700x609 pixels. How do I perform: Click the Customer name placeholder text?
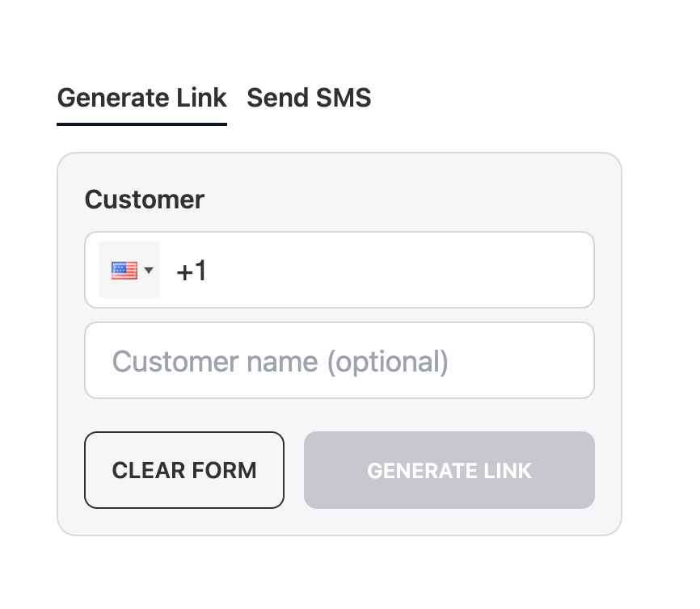click(280, 361)
